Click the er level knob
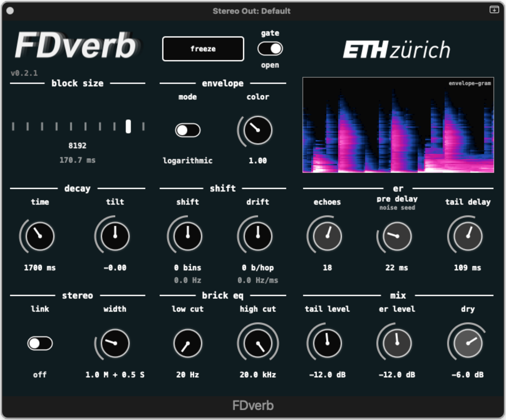The image size is (506, 420). coord(397,343)
